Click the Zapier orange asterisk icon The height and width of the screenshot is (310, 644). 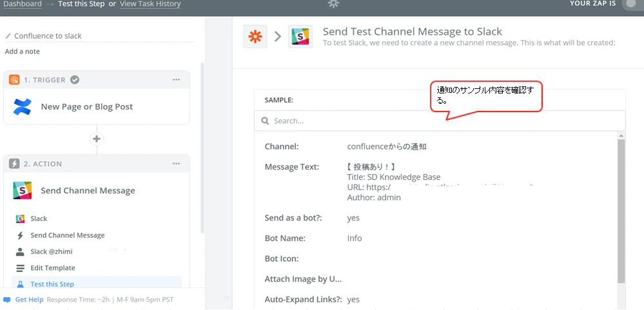pos(255,37)
